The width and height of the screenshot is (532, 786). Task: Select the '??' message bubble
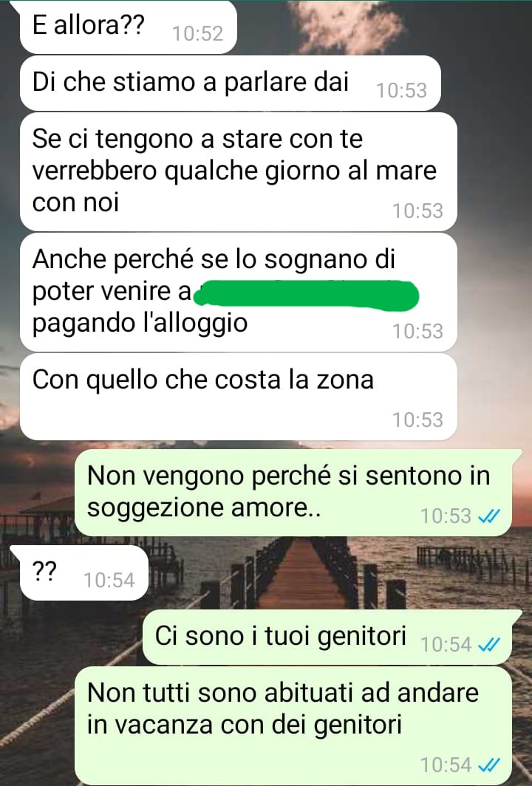tap(79, 573)
